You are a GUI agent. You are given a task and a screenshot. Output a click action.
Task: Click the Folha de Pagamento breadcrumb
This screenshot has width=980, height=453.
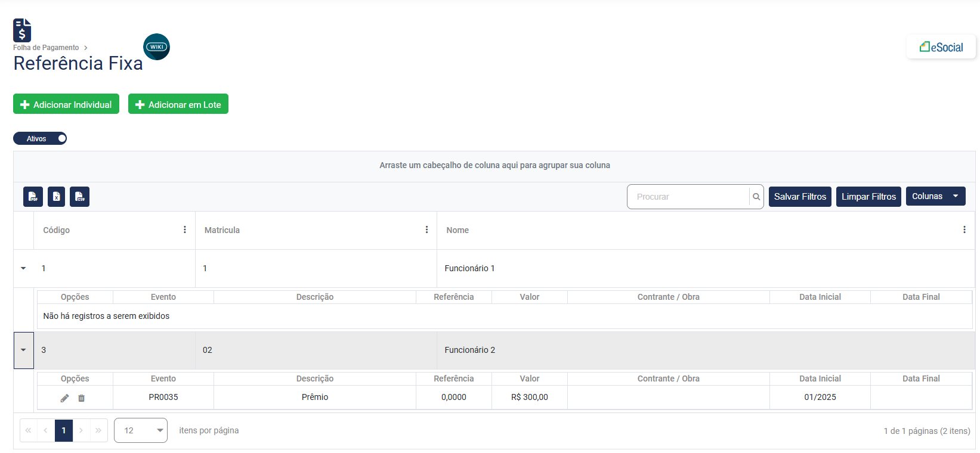[46, 48]
